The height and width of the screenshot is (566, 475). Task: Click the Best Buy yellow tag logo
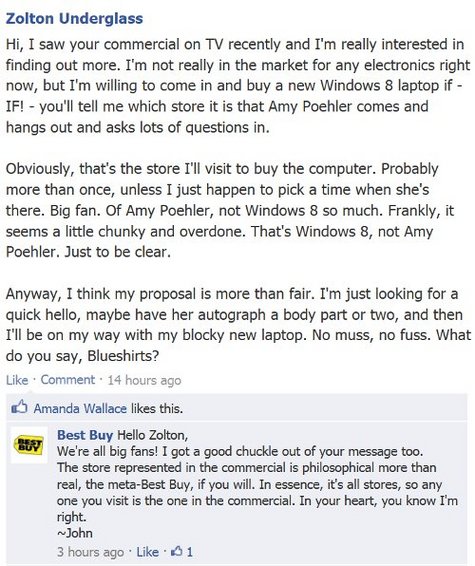(29, 445)
